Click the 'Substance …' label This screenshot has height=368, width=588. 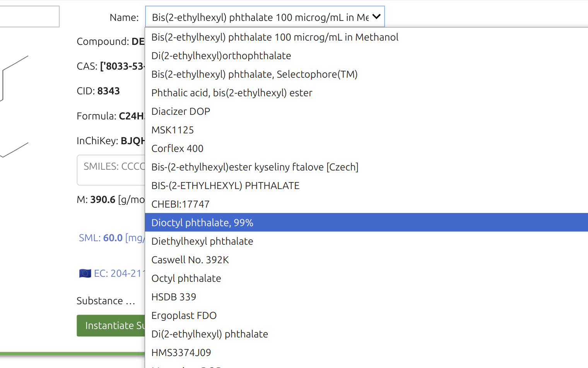point(106,301)
